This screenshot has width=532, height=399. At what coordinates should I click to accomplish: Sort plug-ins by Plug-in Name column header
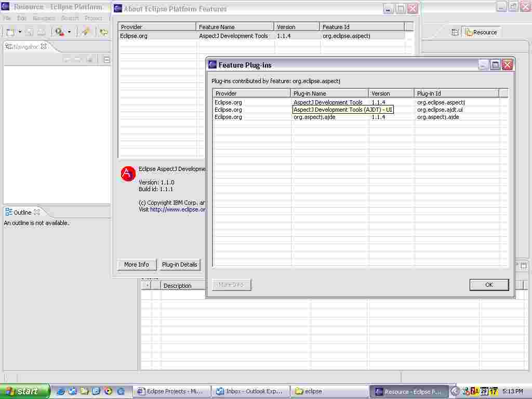329,94
